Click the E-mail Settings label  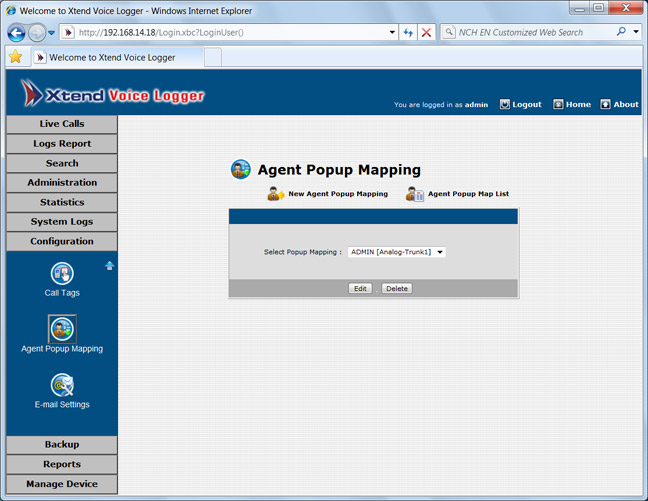click(62, 404)
